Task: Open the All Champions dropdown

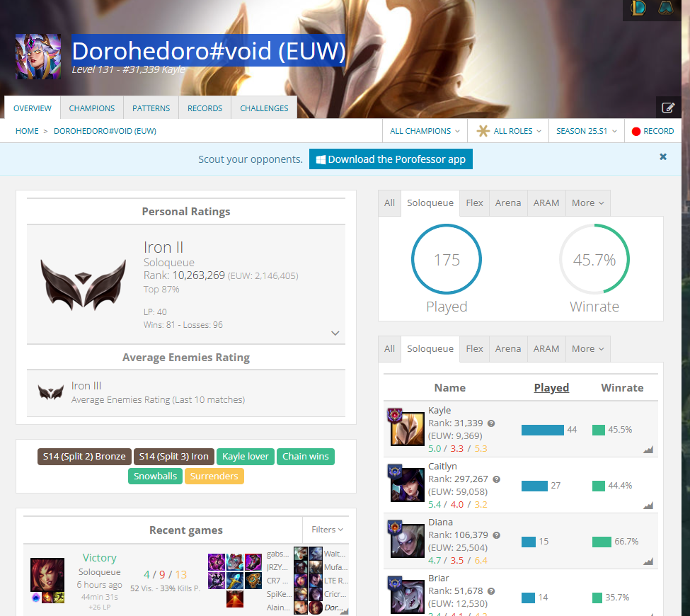Action: pos(425,131)
